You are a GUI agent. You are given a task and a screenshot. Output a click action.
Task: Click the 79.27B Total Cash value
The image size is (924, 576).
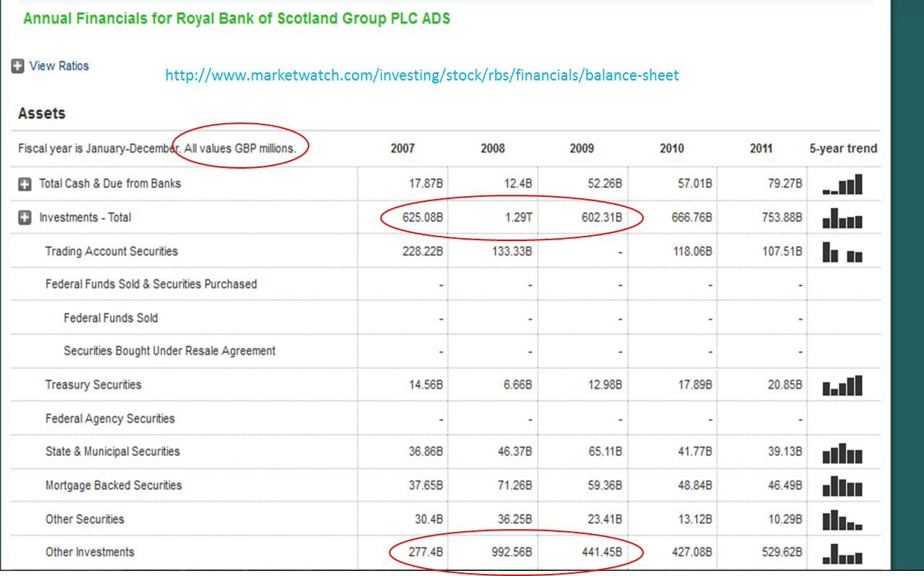(x=784, y=184)
